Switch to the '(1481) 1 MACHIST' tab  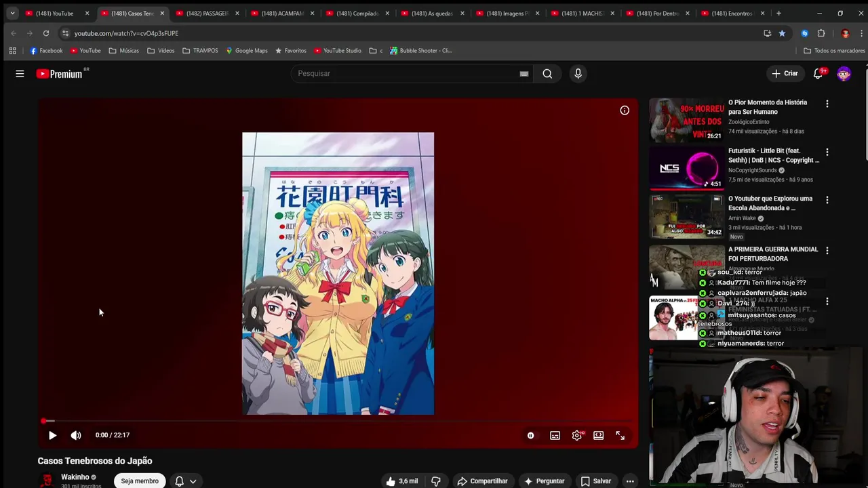tap(583, 13)
